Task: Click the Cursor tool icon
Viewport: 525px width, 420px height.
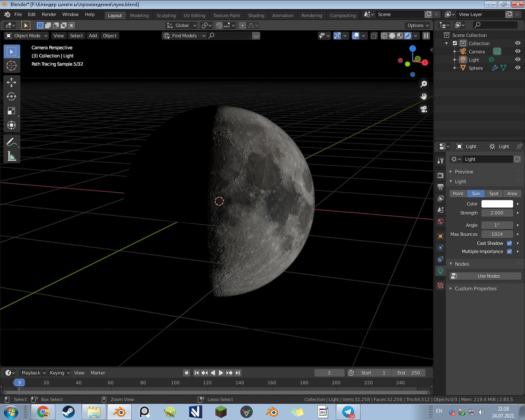Action: 11,66
